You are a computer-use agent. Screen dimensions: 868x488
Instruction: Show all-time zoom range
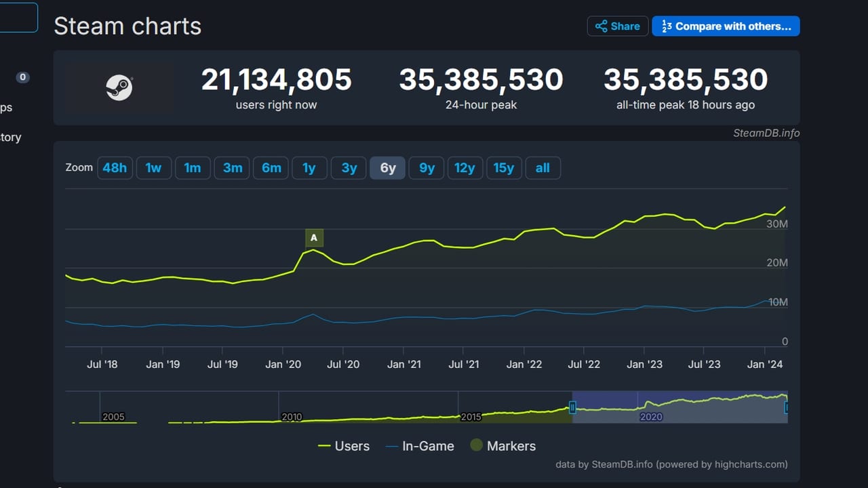pyautogui.click(x=542, y=168)
